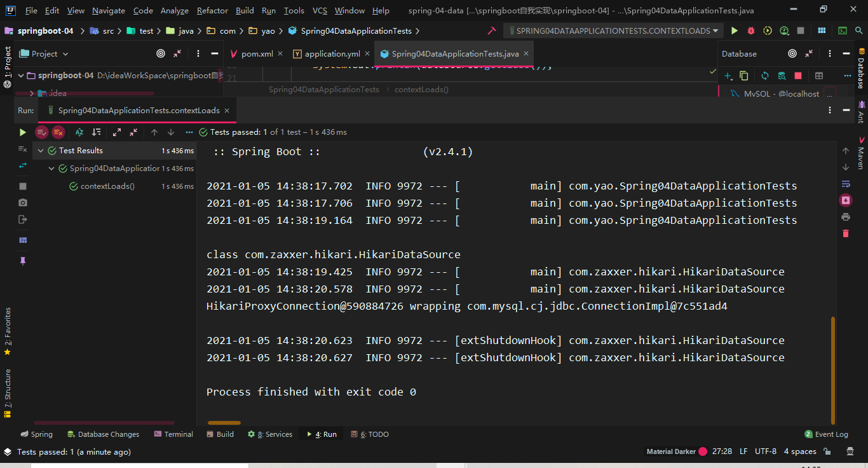868x468 pixels.
Task: Open the green terminal icon in the top toolbar
Action: 843,31
